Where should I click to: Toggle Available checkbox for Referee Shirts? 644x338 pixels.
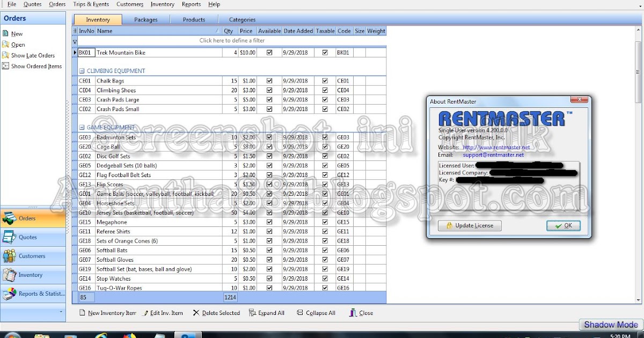click(269, 231)
